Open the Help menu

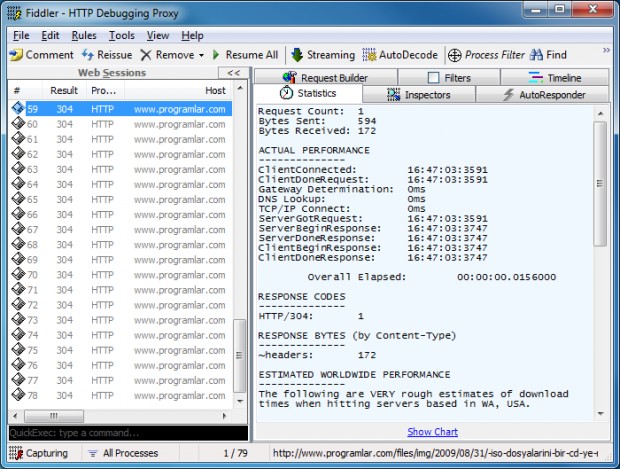pyautogui.click(x=193, y=36)
